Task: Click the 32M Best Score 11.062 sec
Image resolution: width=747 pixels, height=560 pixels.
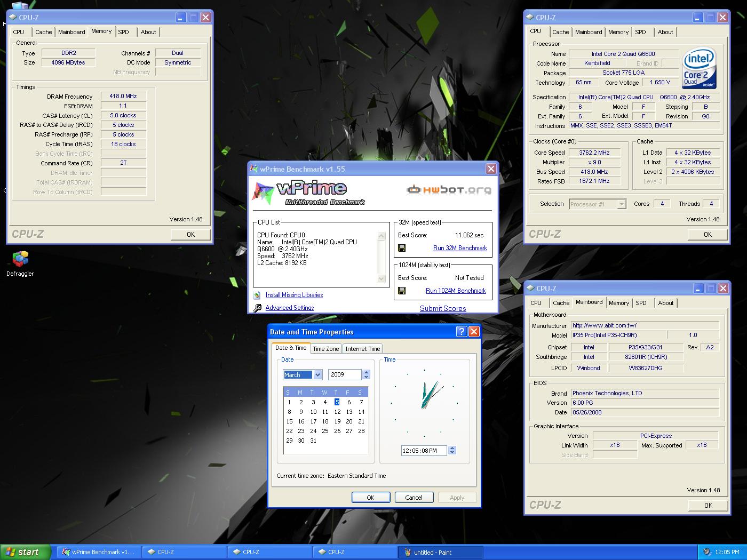Action: (469, 235)
